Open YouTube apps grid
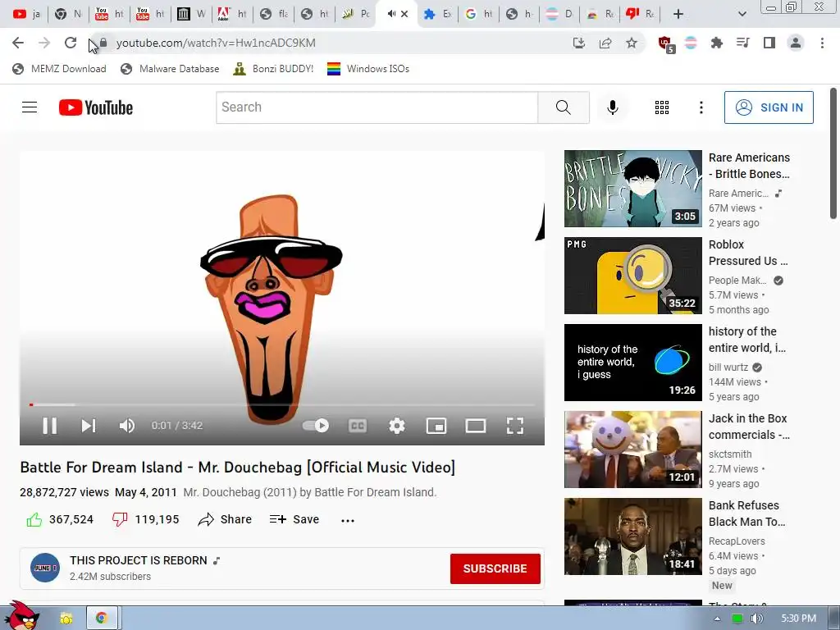This screenshot has width=840, height=630. pos(662,107)
